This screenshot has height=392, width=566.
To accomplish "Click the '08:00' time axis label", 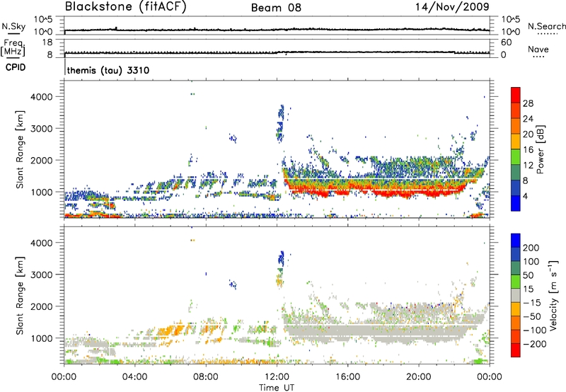I will click(206, 377).
